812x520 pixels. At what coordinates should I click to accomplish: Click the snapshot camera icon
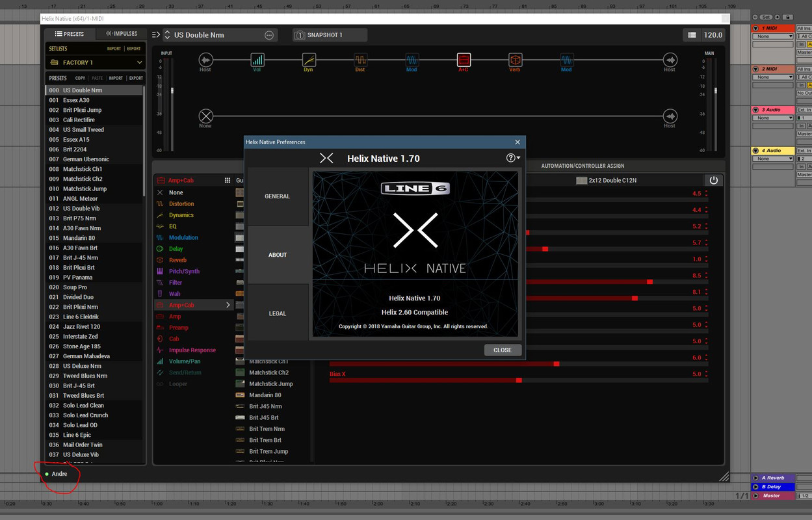300,35
